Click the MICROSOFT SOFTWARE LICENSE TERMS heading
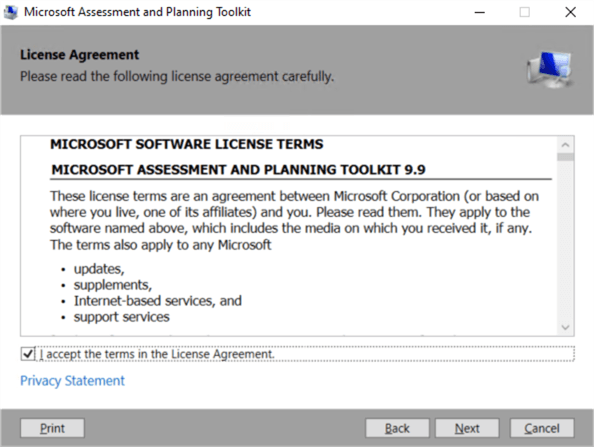594x447 pixels. click(187, 144)
